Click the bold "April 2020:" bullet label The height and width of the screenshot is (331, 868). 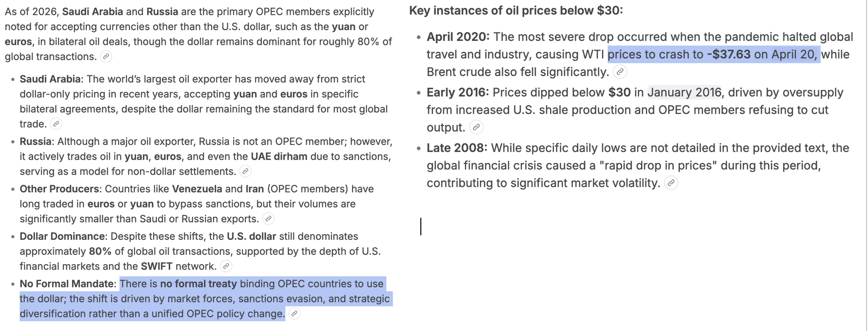(x=458, y=37)
